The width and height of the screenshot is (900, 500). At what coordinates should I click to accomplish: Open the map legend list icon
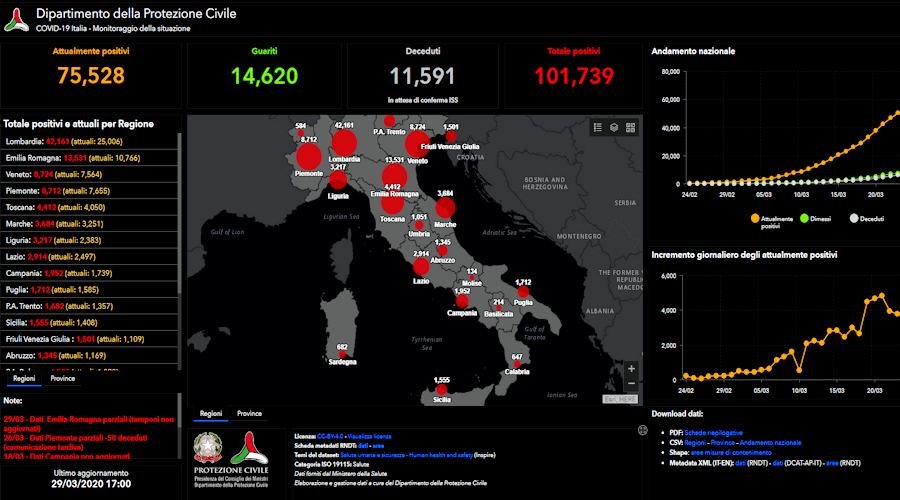pyautogui.click(x=598, y=127)
